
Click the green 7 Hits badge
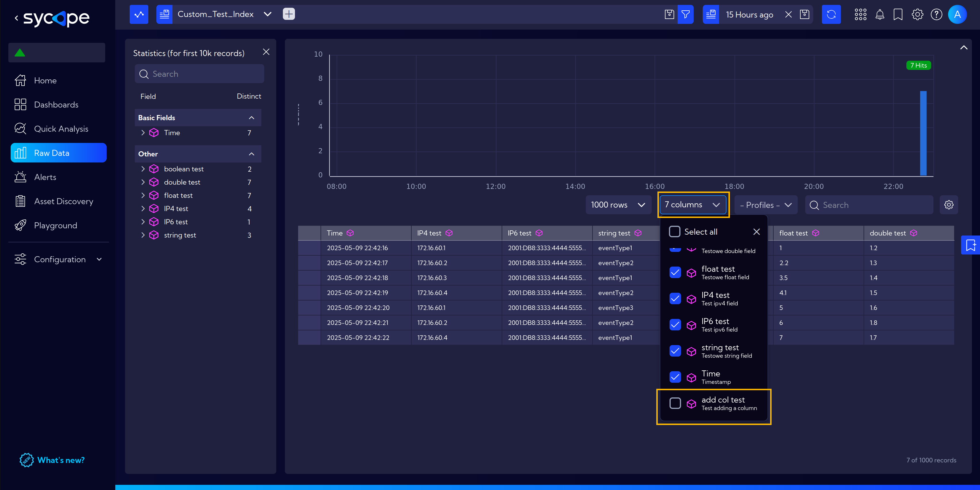(x=918, y=66)
